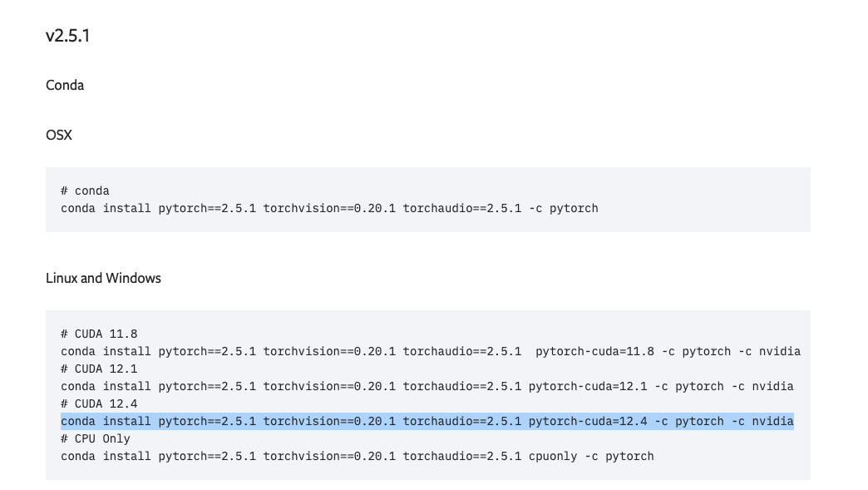Click the pytorch-cuda=12.1 install command
This screenshot has width=868, height=490.
427,387
